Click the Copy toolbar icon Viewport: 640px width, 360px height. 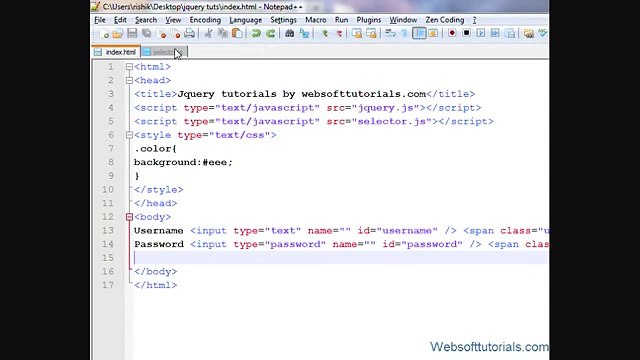[222, 33]
